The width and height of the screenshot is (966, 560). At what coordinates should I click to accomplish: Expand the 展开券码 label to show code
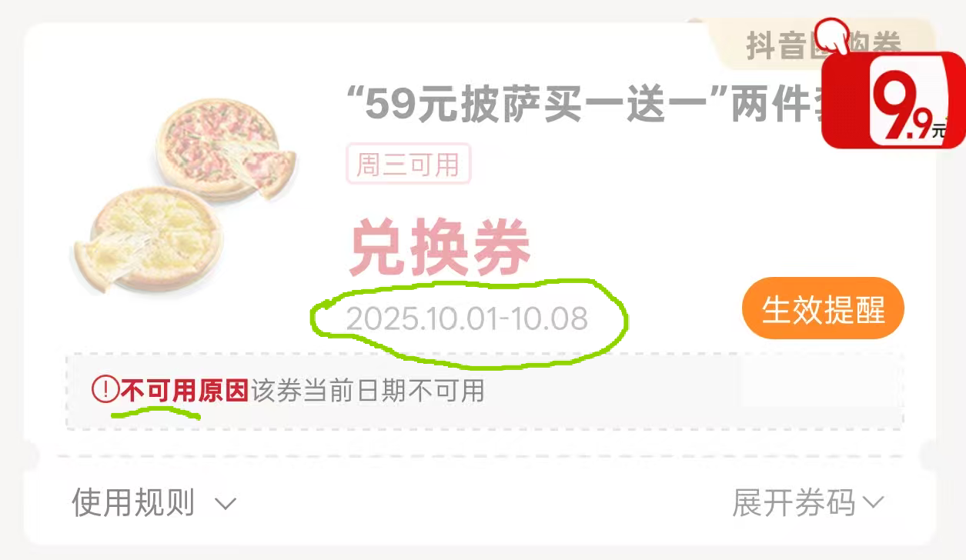click(x=794, y=503)
